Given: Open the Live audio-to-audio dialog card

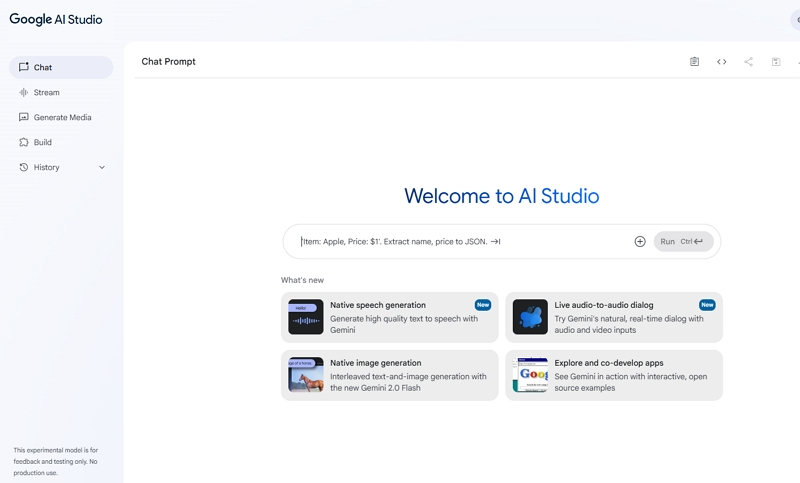Looking at the screenshot, I should pos(614,317).
